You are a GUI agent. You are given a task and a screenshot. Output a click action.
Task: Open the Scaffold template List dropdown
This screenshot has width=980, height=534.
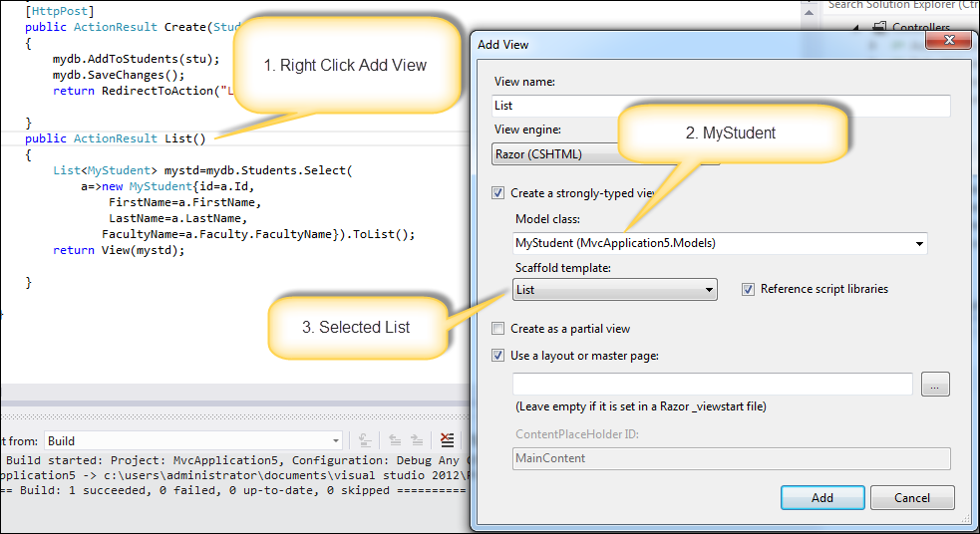point(614,290)
